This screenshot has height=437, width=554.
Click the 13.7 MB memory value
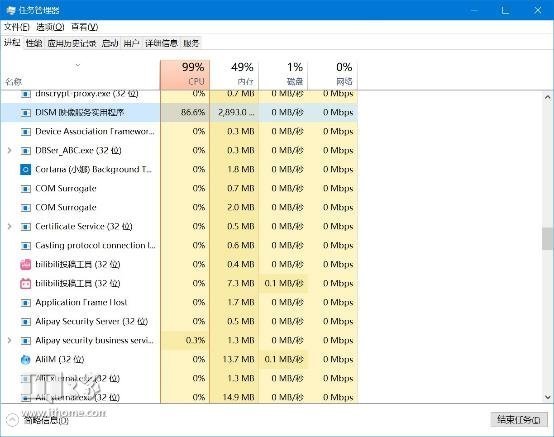coord(238,359)
